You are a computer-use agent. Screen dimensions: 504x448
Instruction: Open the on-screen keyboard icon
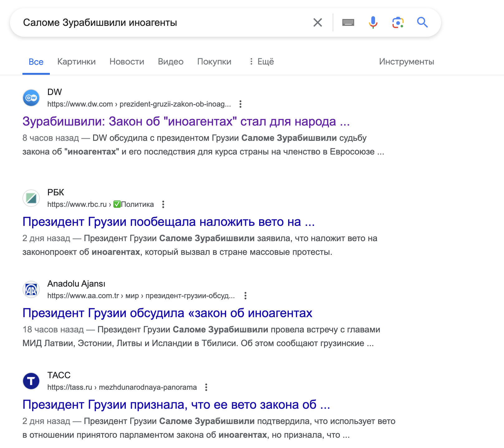pos(348,22)
